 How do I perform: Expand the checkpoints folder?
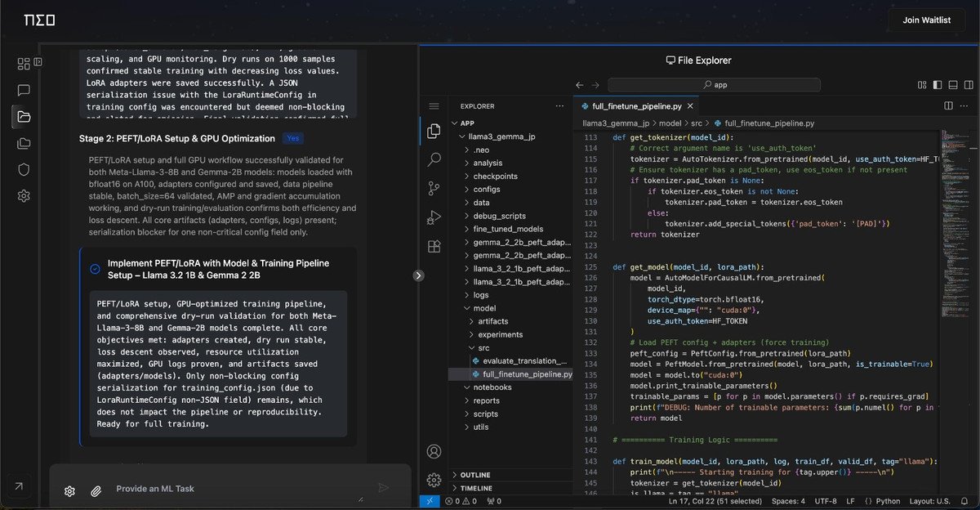(x=510, y=176)
